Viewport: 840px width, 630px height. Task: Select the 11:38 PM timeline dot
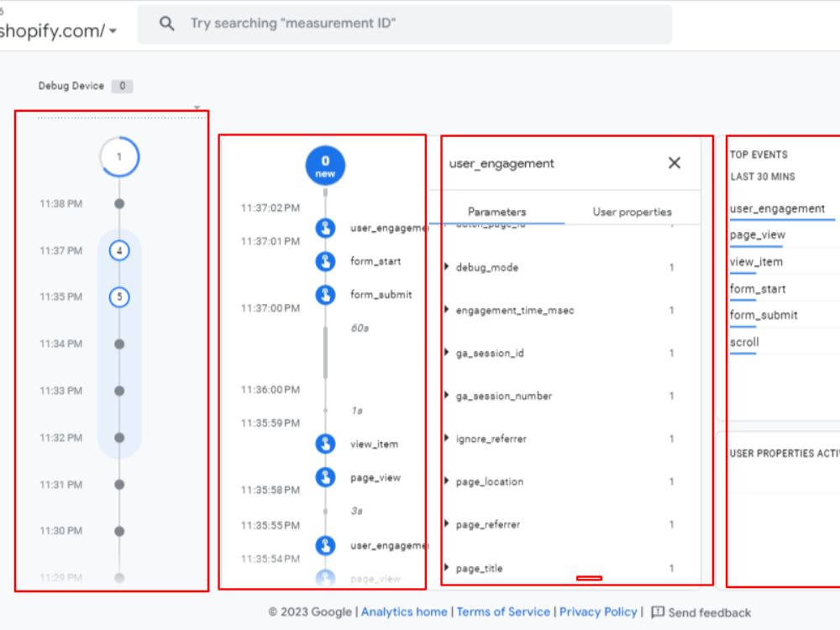coord(119,203)
